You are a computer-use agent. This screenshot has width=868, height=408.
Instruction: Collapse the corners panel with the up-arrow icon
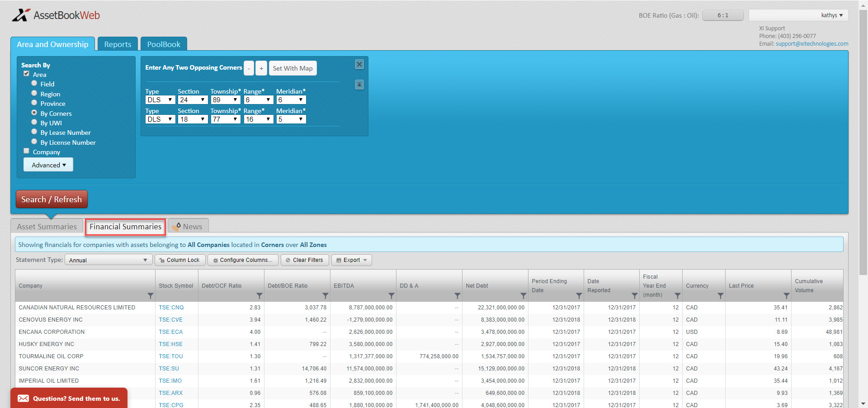359,85
